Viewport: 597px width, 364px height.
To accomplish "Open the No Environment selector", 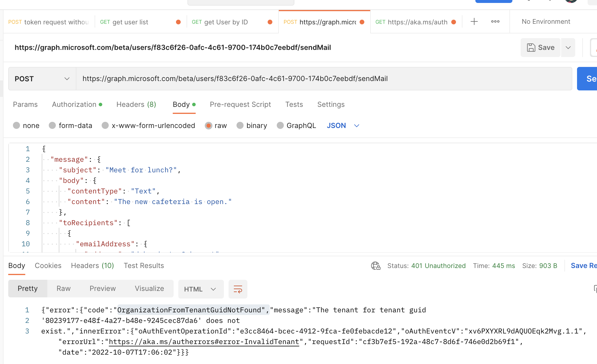I will point(546,21).
